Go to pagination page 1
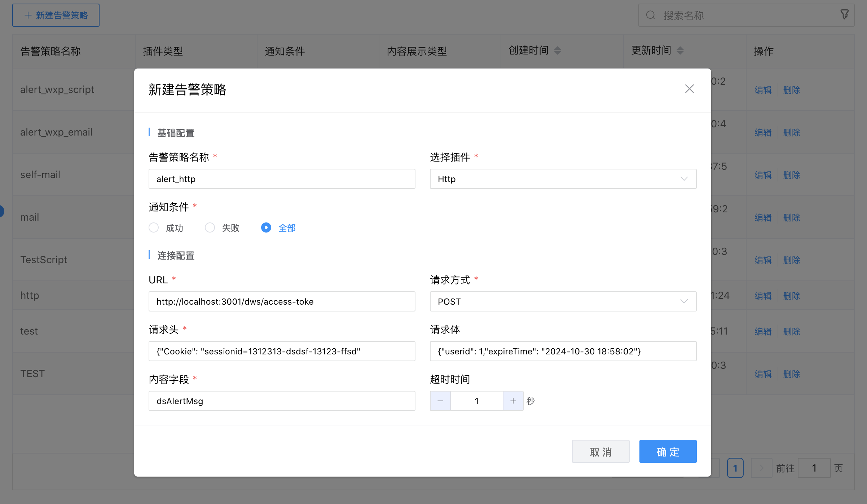This screenshot has width=867, height=504. point(735,468)
